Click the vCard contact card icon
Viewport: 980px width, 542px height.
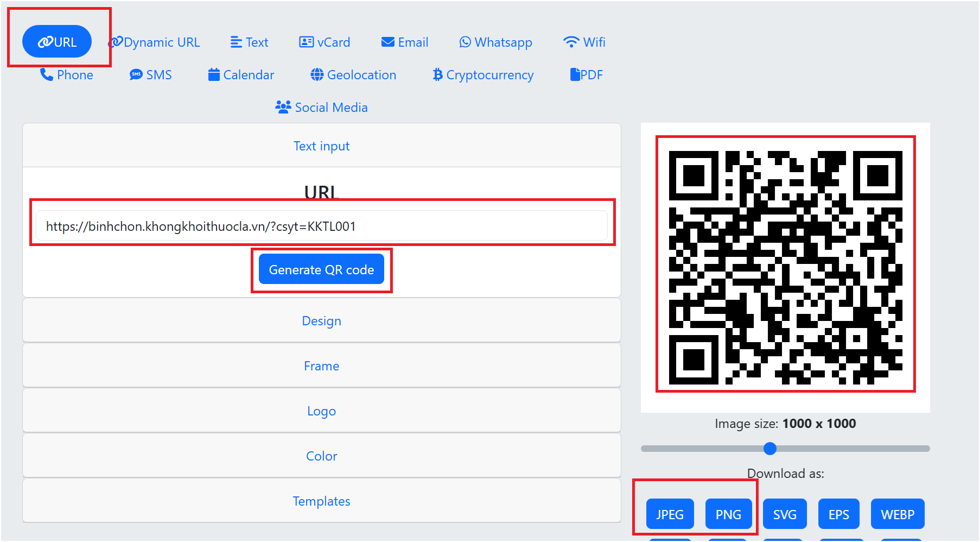click(x=307, y=42)
